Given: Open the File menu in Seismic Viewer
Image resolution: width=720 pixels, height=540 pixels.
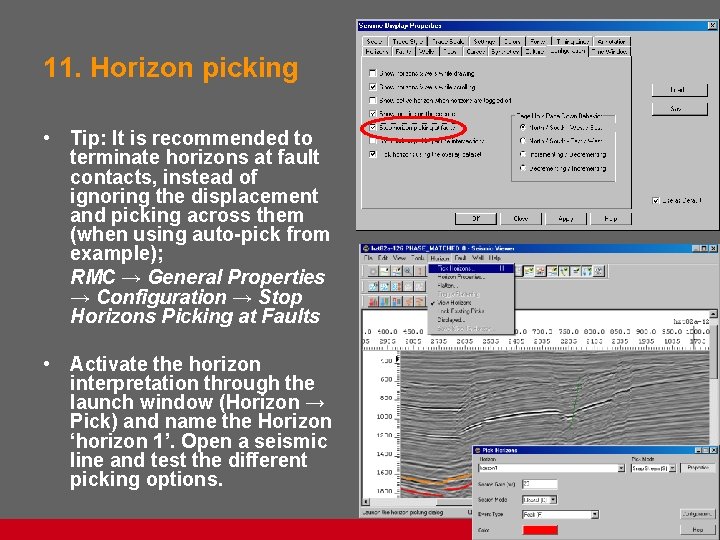Looking at the screenshot, I should [368, 258].
